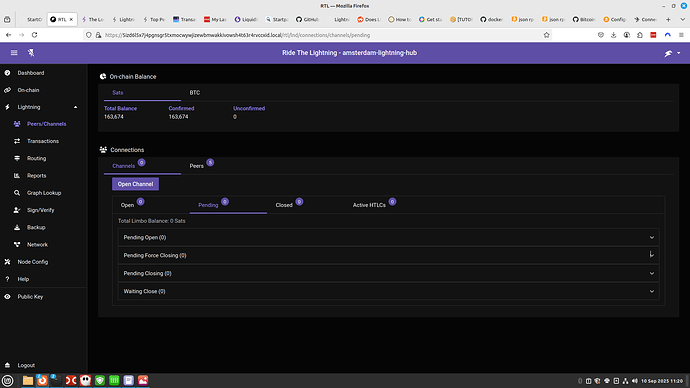This screenshot has width=690, height=388.
Task: Click the pin icon in header
Action: click(x=31, y=53)
